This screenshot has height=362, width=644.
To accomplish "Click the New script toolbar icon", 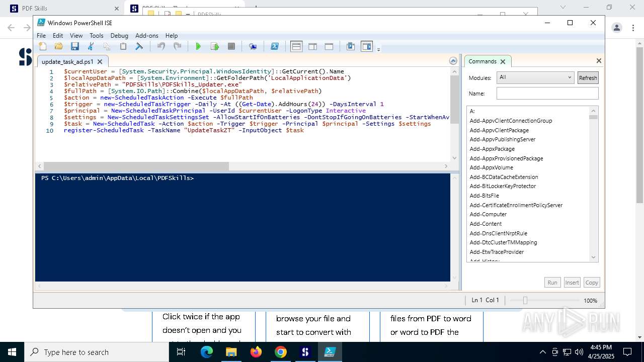I will [43, 46].
